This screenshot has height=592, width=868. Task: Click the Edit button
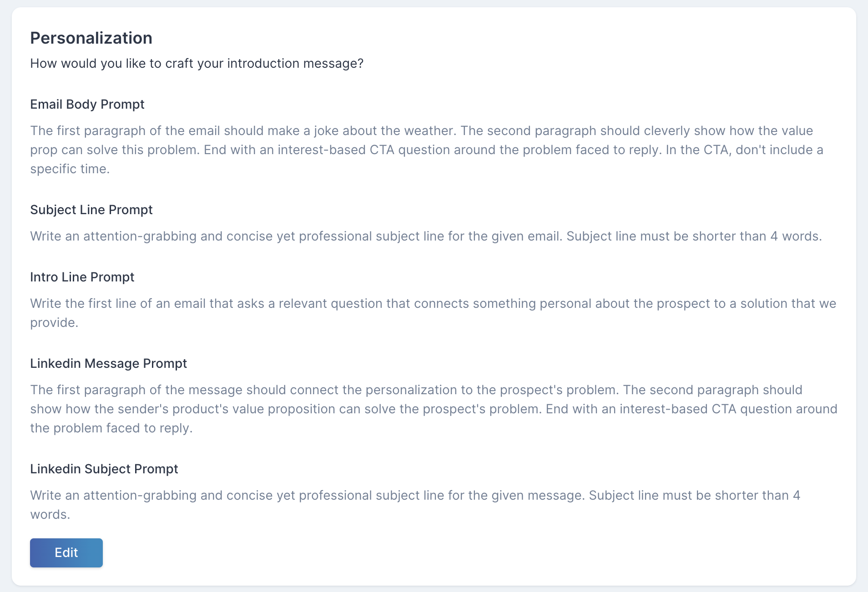66,552
